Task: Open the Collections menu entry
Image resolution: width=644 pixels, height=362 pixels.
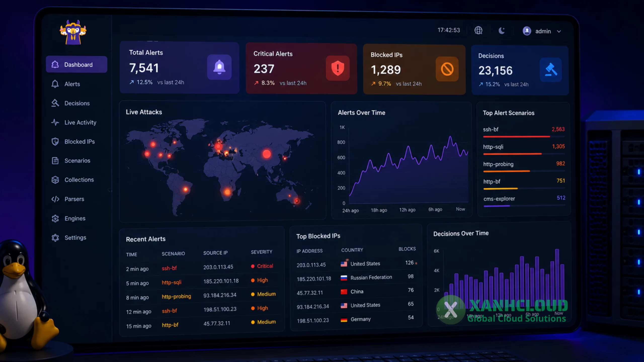Action: pos(79,180)
